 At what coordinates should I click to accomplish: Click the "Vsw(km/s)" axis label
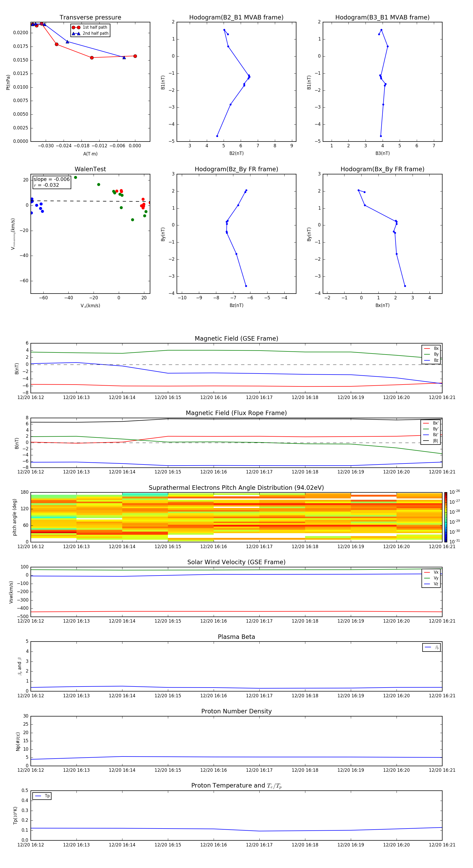(11, 592)
